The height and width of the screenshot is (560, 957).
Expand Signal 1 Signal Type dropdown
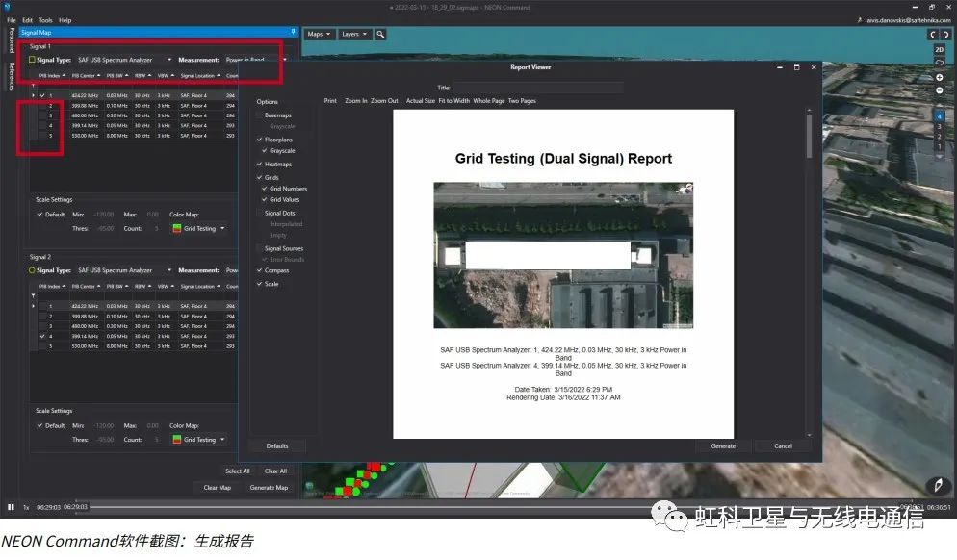click(169, 60)
